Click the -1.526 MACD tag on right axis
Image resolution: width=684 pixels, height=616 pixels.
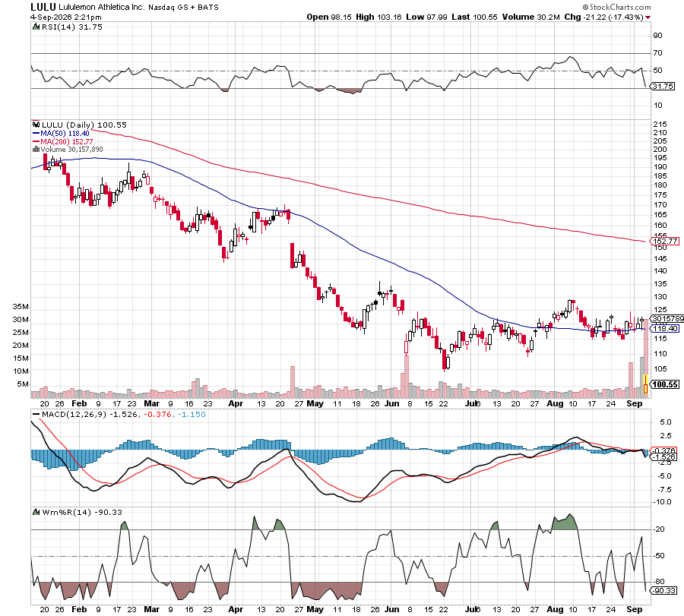coord(664,457)
